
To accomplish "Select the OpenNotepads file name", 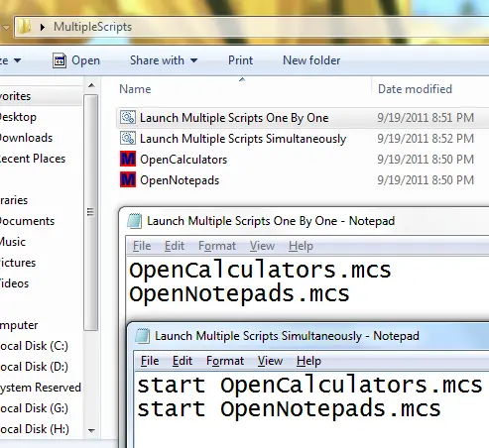I will [x=180, y=180].
